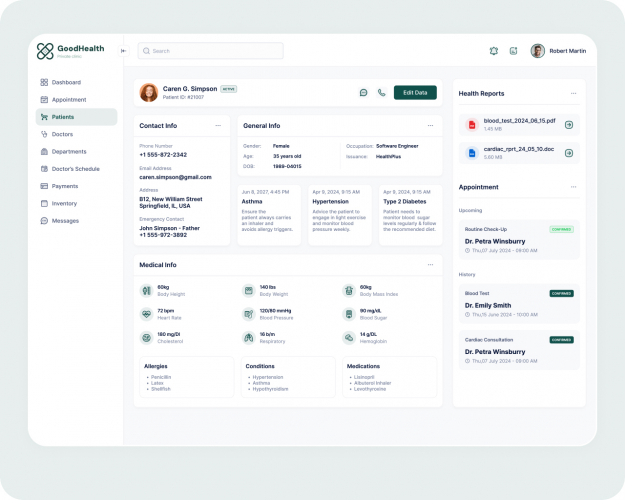625x500 pixels.
Task: Click the Body Weight scale icon
Action: [x=249, y=291]
